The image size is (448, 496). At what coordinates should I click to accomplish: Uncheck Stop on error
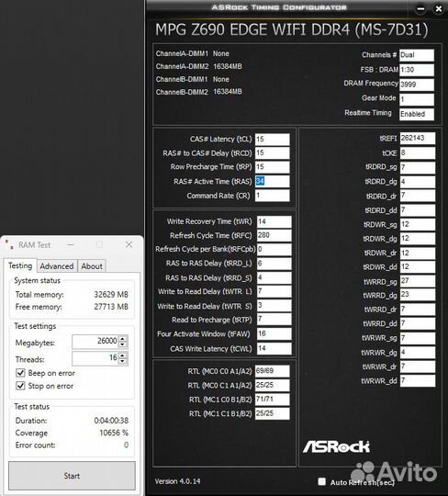point(20,386)
